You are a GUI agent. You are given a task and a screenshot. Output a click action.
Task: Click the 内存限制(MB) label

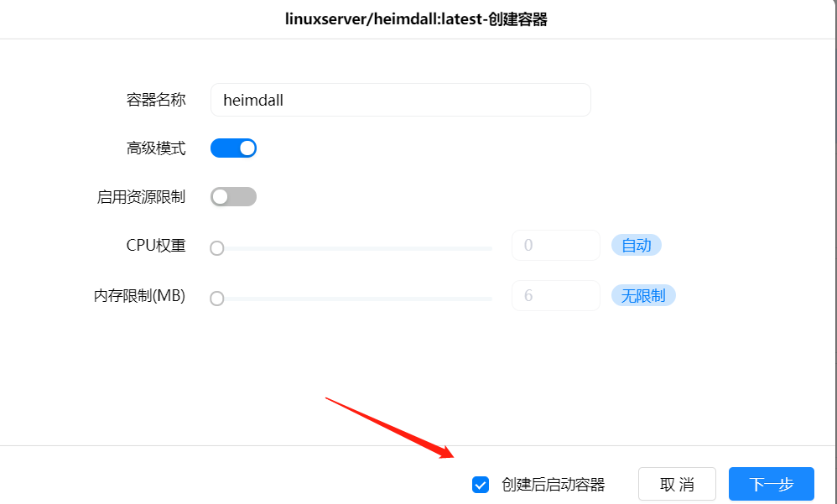[x=140, y=295]
